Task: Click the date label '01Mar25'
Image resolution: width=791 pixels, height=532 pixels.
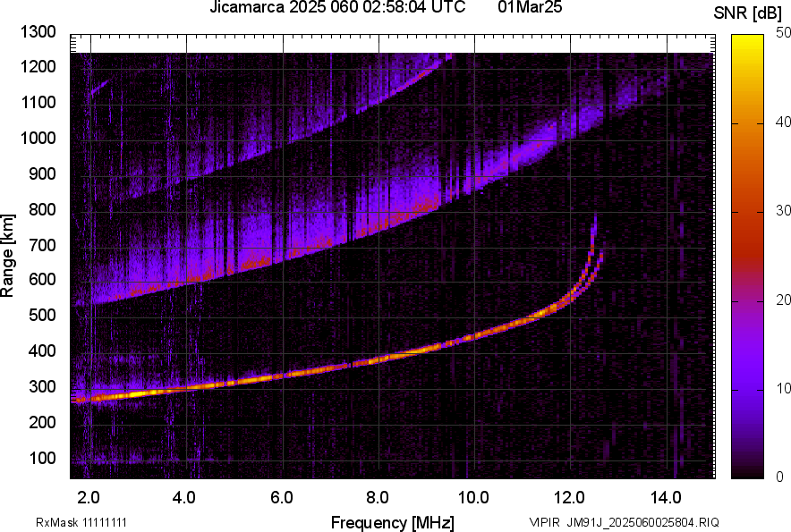Action: click(530, 7)
